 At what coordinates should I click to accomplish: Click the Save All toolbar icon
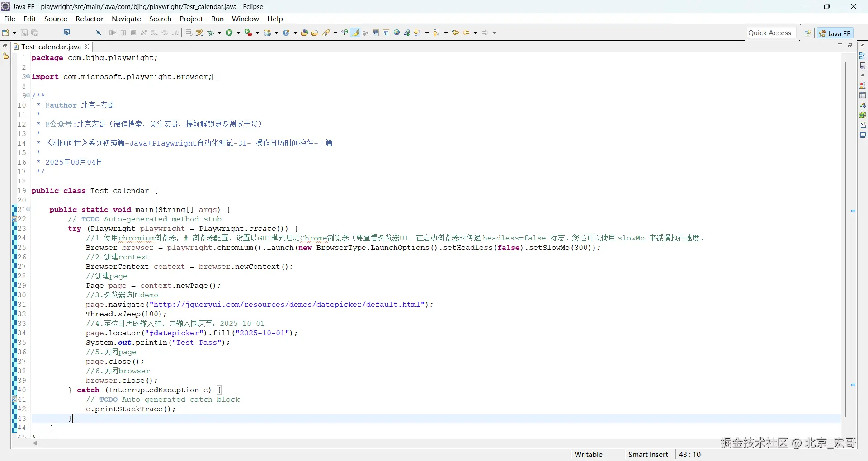[35, 33]
